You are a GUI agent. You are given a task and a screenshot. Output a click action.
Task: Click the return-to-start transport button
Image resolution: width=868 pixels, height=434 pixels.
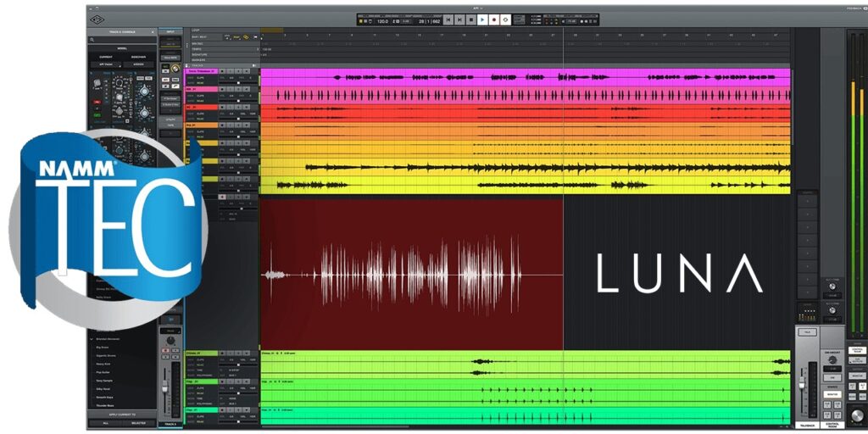tap(448, 20)
